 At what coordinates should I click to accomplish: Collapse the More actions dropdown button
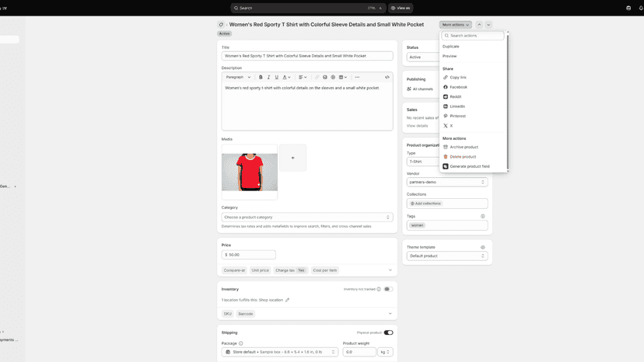point(456,25)
